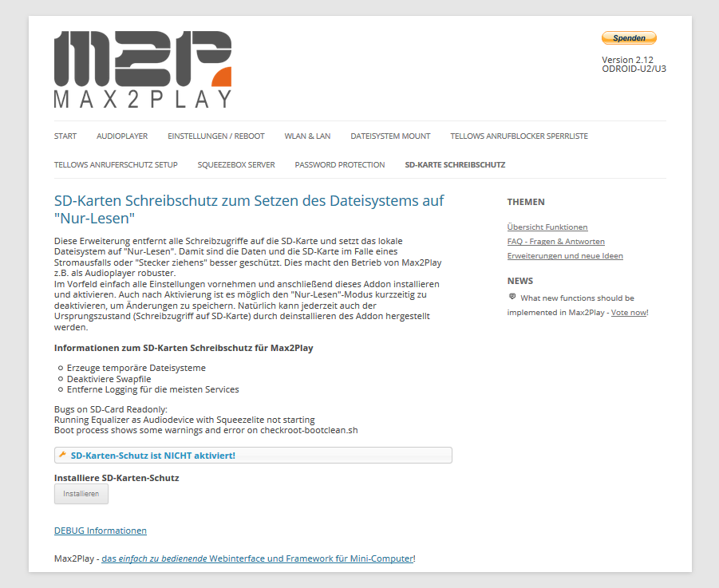719x588 pixels.
Task: Open WLAN & LAN settings
Action: click(307, 136)
